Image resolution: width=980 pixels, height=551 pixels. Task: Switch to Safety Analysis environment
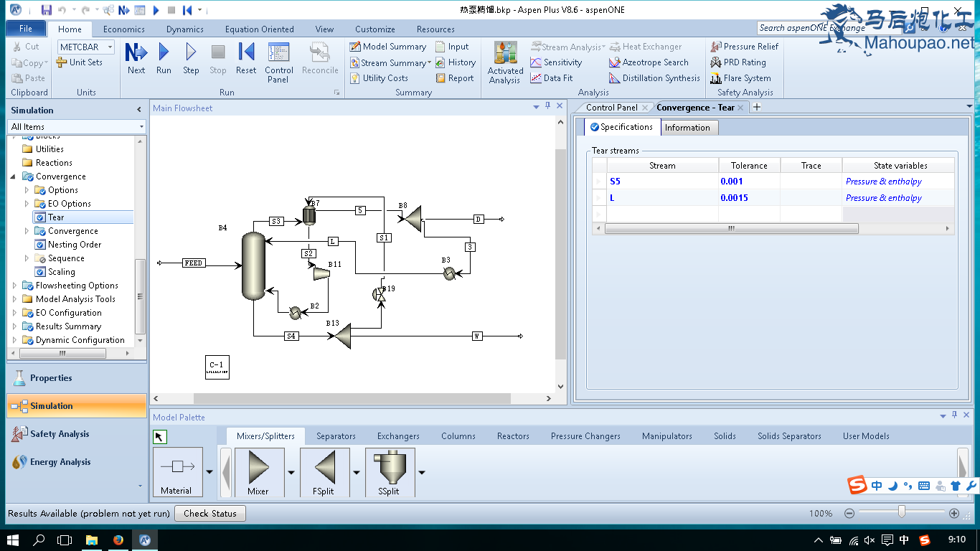77,434
